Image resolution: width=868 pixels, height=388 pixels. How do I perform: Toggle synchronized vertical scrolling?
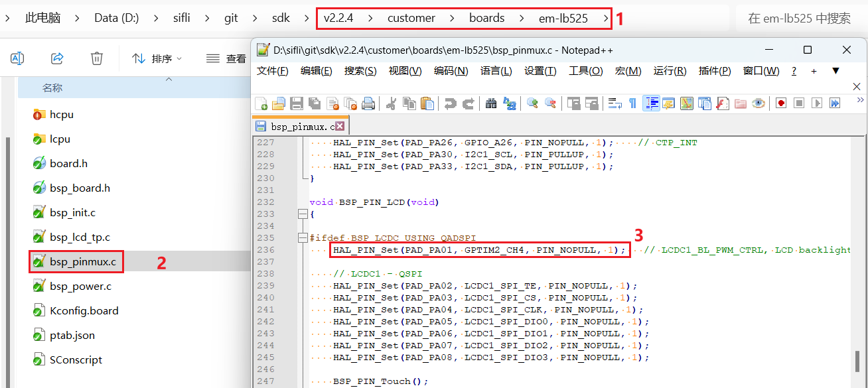tap(573, 103)
